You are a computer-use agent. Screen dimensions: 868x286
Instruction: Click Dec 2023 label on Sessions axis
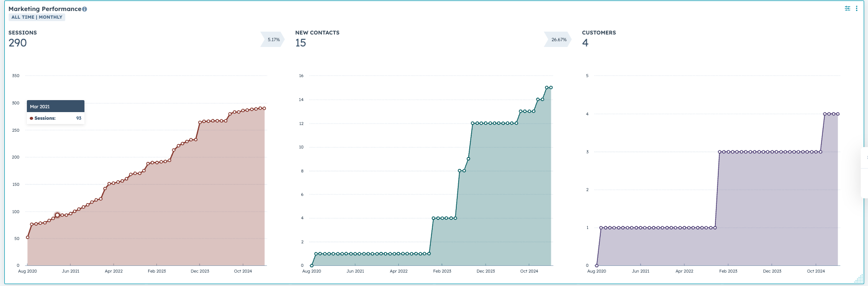pyautogui.click(x=200, y=271)
